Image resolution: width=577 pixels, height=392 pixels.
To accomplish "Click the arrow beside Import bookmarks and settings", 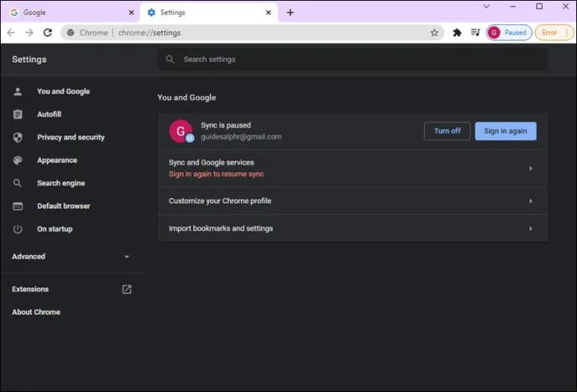I will pyautogui.click(x=531, y=229).
